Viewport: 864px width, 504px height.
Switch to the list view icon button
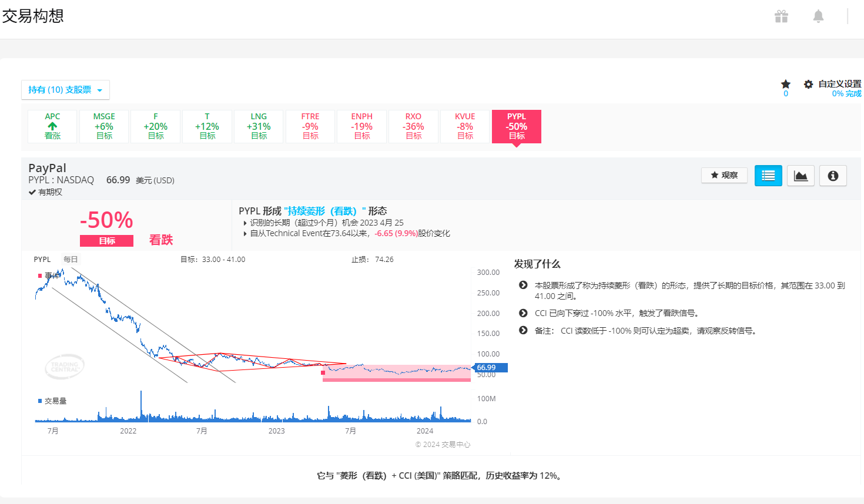pyautogui.click(x=768, y=176)
